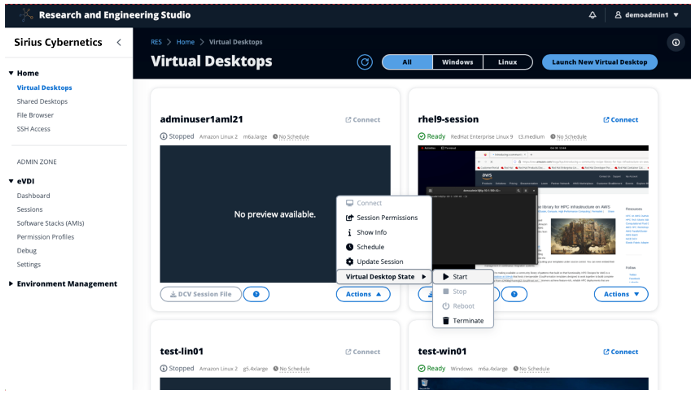Filter desktops by Windows
The image size is (697, 404).
pyautogui.click(x=458, y=62)
